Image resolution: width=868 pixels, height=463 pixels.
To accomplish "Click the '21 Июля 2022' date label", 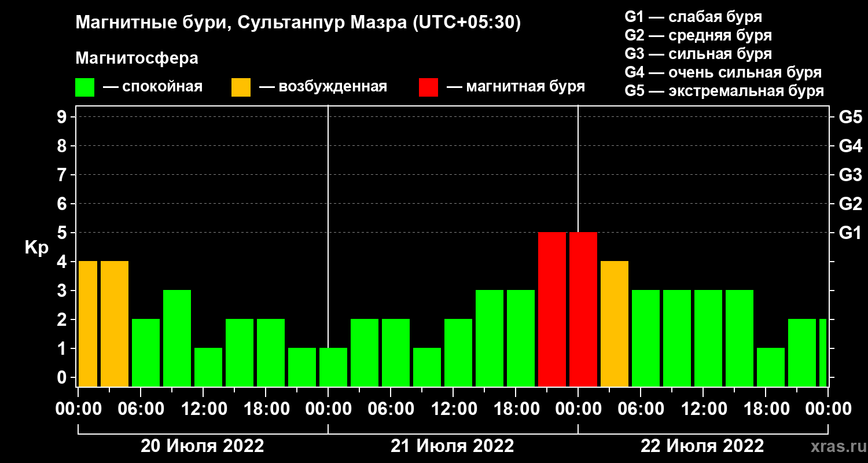I will coord(453,446).
